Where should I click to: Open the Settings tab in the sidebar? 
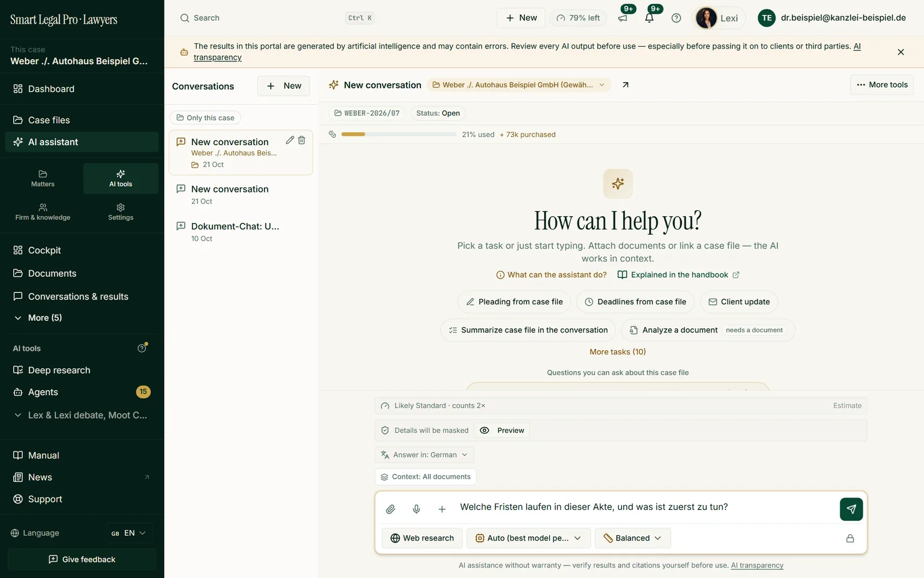121,212
